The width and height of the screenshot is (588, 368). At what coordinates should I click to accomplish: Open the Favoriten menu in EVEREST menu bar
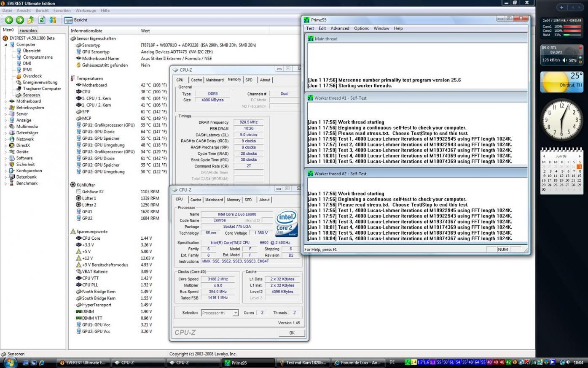62,10
